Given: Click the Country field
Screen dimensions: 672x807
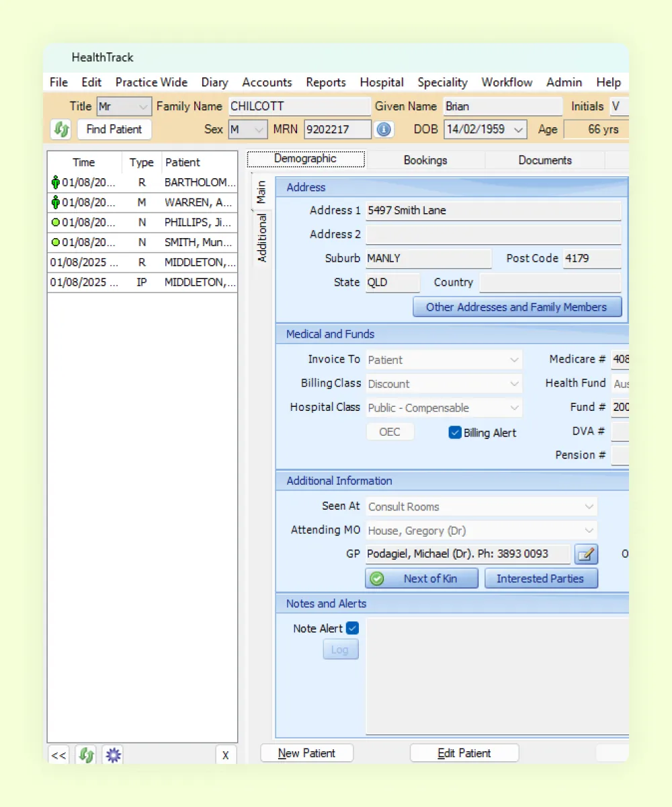Looking at the screenshot, I should click(550, 282).
